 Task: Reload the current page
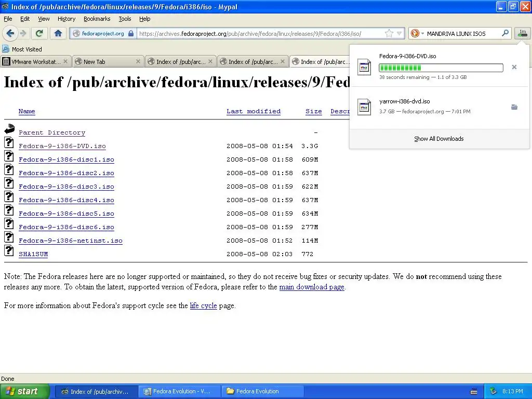(39, 33)
